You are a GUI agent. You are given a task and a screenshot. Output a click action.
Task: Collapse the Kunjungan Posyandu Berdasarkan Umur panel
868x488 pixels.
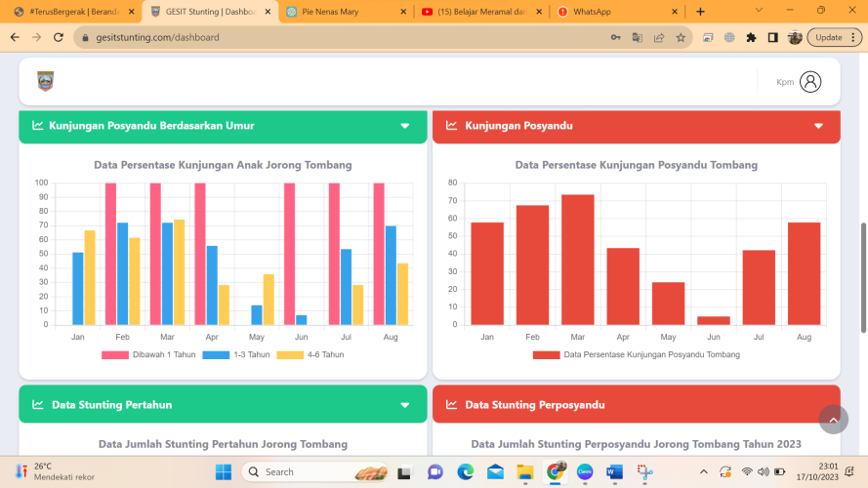405,126
